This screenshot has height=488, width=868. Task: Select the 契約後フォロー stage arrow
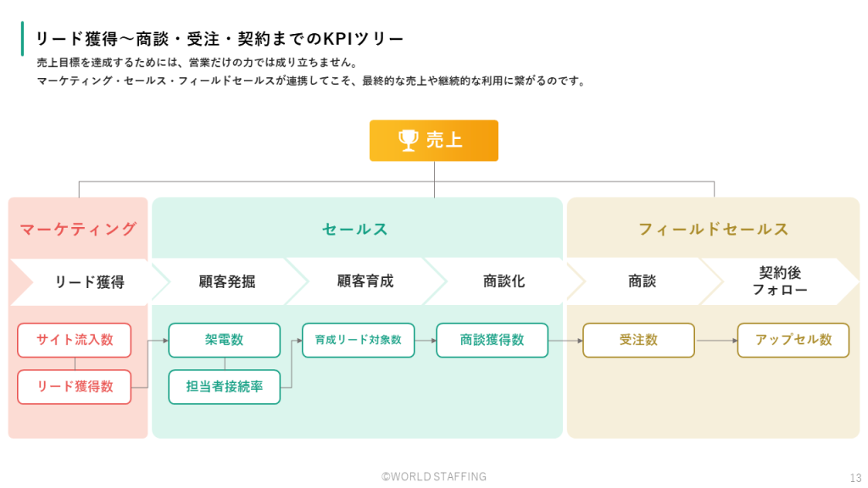[779, 281]
